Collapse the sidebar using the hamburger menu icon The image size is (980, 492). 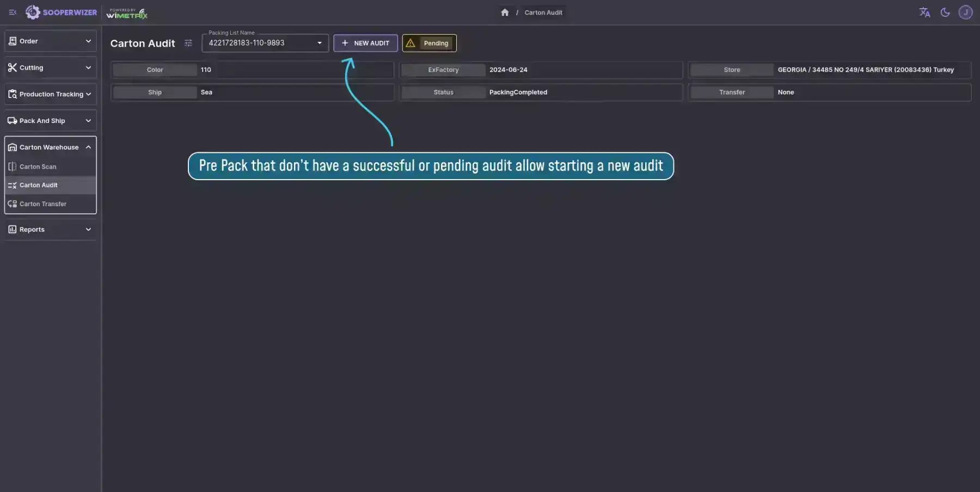tap(13, 12)
